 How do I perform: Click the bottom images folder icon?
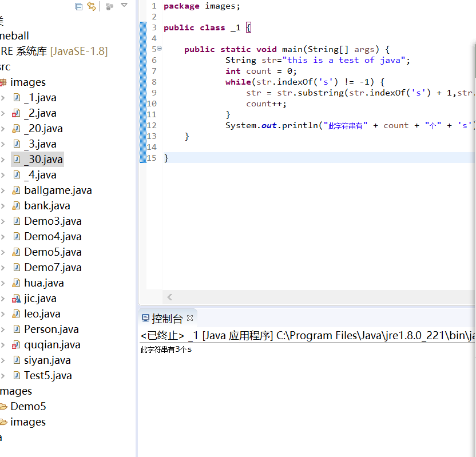coord(3,422)
